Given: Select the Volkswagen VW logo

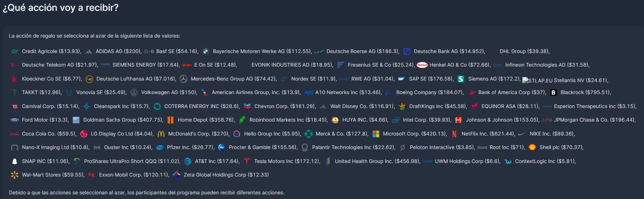Looking at the screenshot, I should coord(134,93).
